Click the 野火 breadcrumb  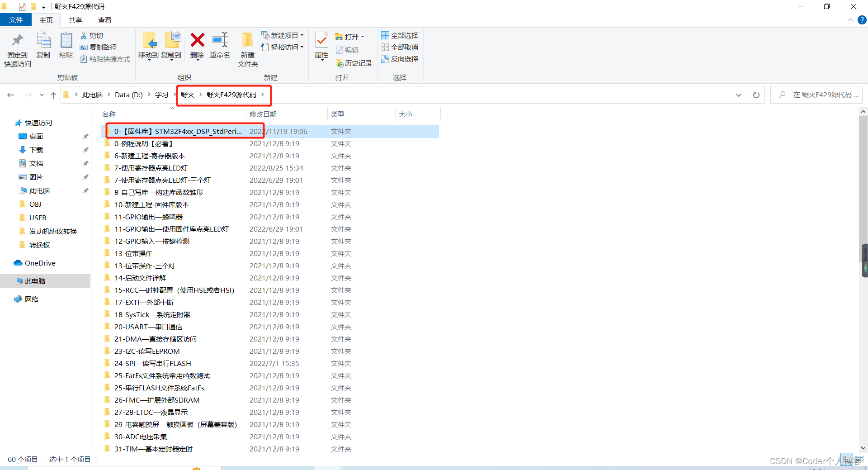[x=187, y=95]
